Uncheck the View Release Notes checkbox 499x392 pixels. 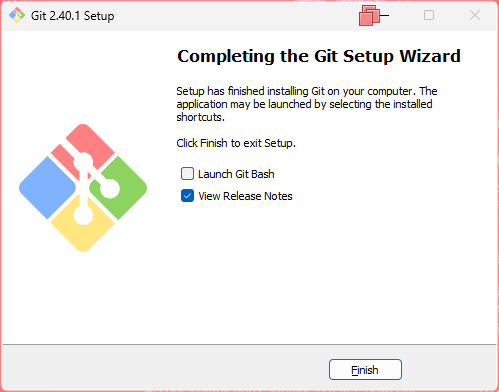point(187,196)
